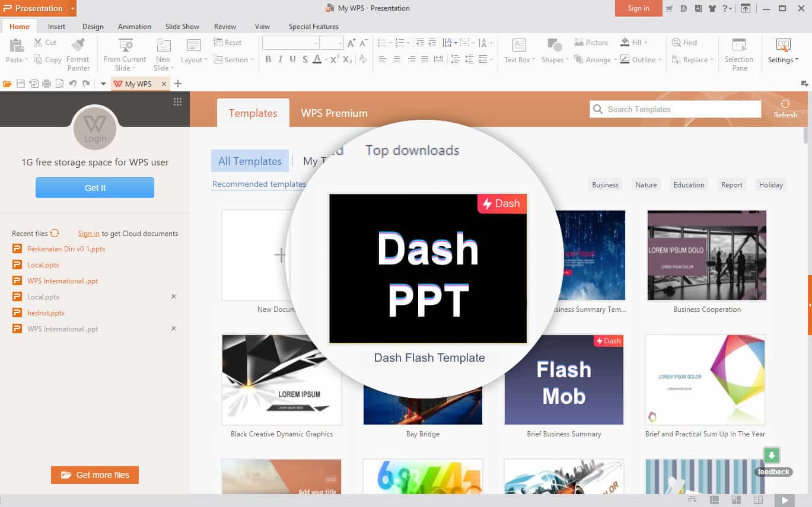812x507 pixels.
Task: Select the Format Painter brush
Action: click(78, 46)
